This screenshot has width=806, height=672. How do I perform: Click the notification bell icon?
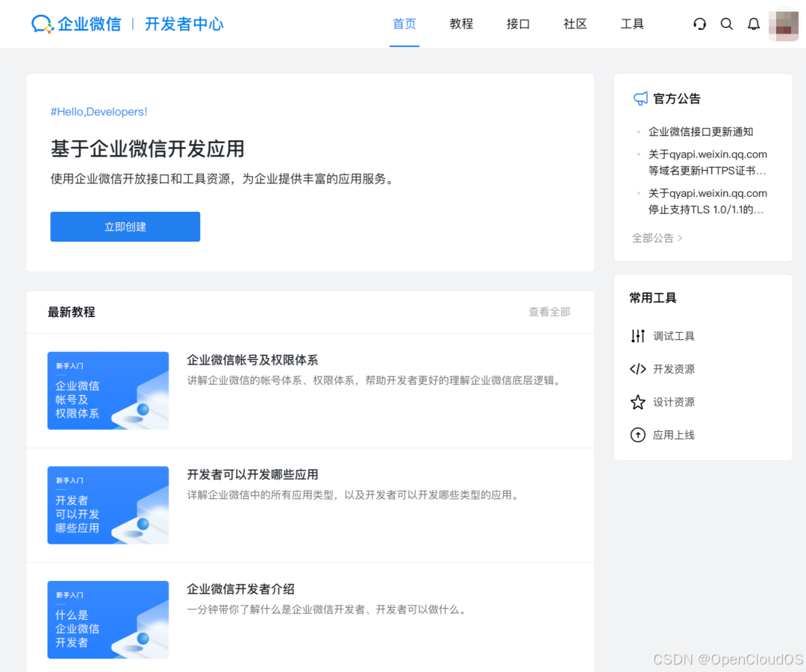(753, 24)
